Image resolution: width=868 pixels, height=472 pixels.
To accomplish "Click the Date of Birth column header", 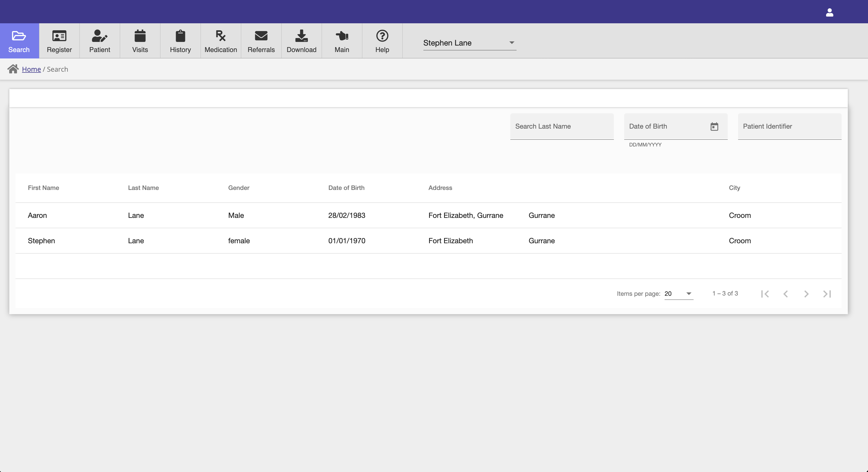I will click(346, 188).
